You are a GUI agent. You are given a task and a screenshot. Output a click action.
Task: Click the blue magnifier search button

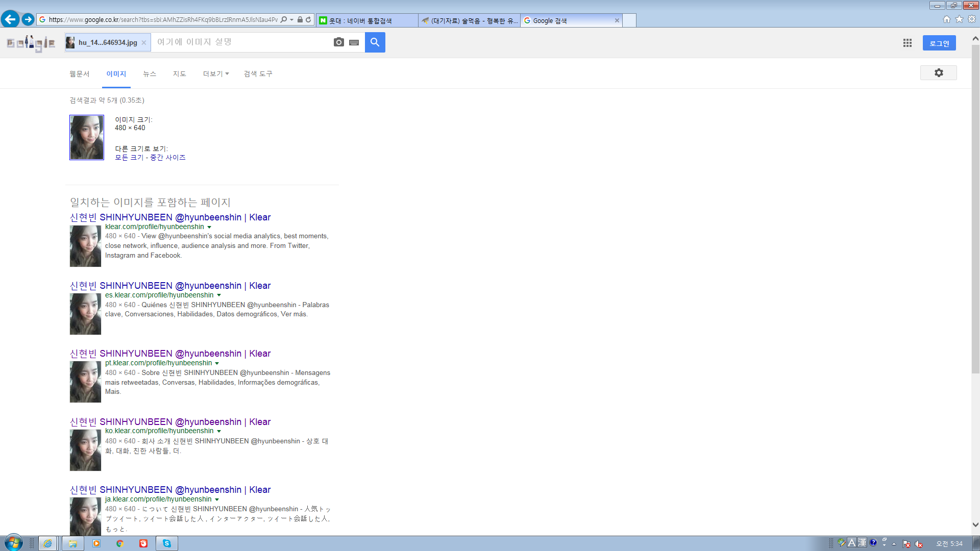tap(375, 42)
